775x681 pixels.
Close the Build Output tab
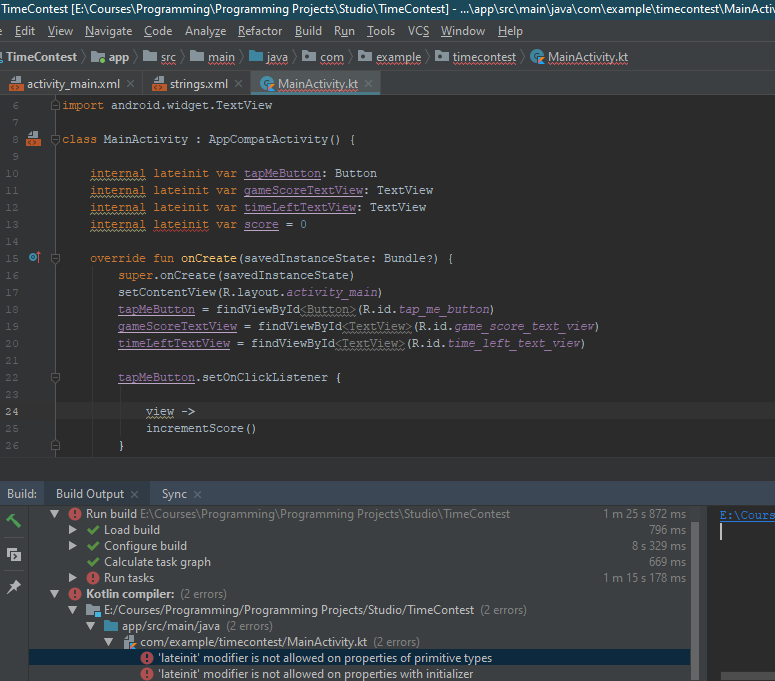tap(135, 494)
